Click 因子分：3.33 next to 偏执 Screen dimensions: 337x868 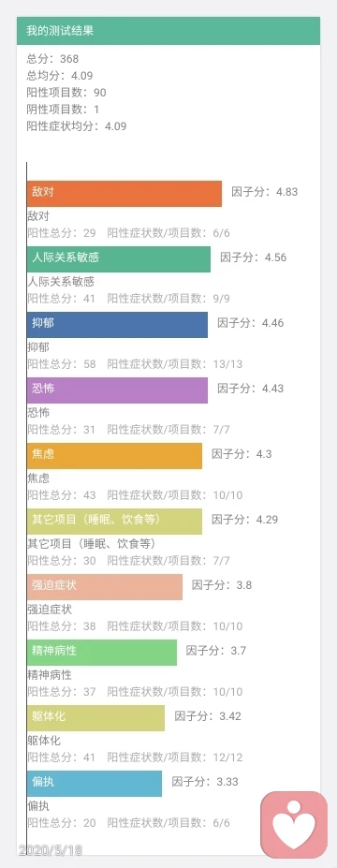205,782
